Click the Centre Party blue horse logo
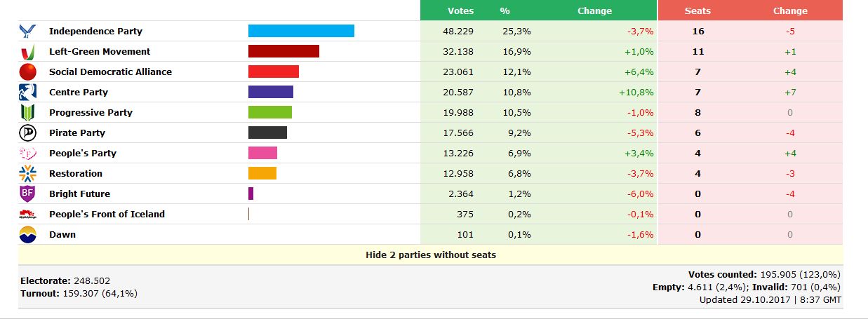 pyautogui.click(x=27, y=93)
